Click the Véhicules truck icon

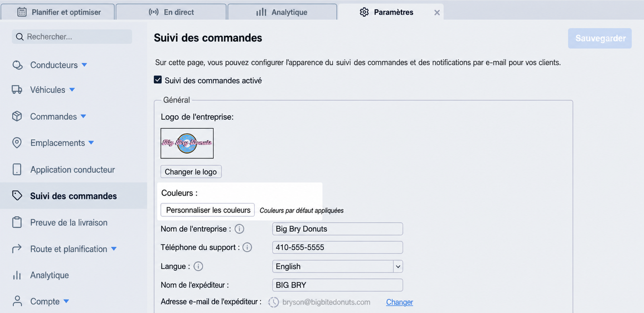[x=17, y=90]
